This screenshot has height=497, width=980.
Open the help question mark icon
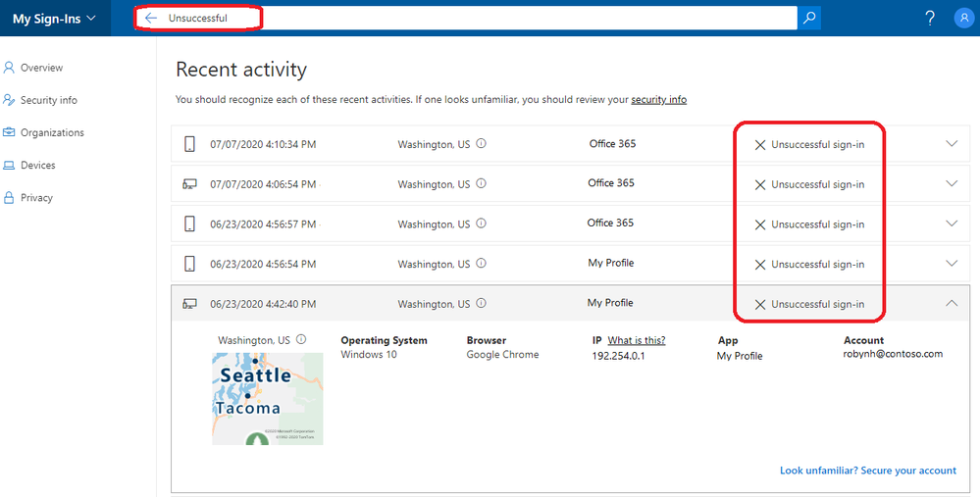(930, 18)
